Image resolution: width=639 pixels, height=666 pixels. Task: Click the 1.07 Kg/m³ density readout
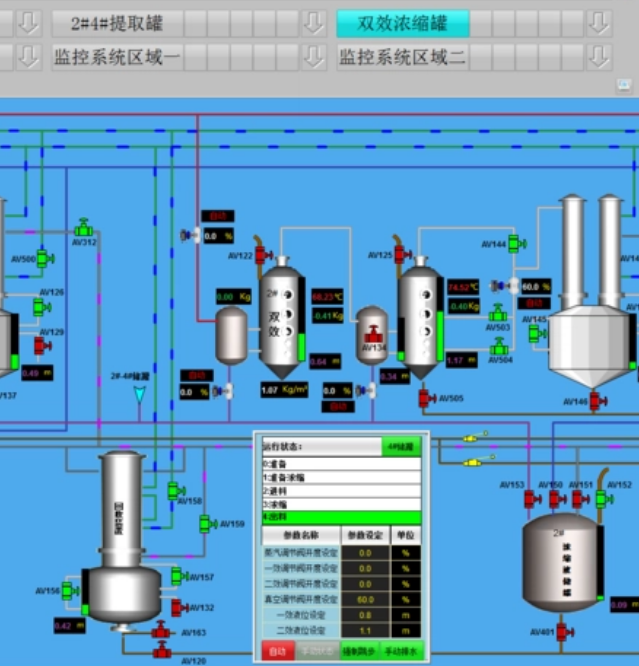(x=284, y=390)
